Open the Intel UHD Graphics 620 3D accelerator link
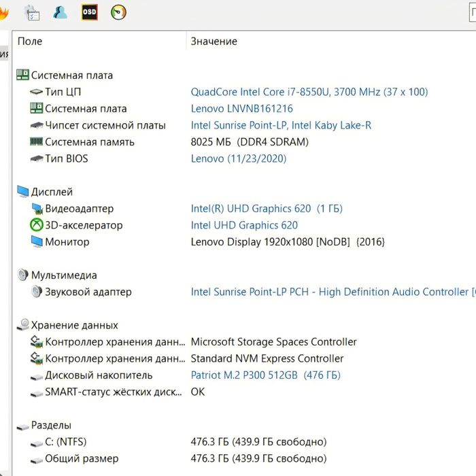476x476 pixels. pyautogui.click(x=244, y=225)
